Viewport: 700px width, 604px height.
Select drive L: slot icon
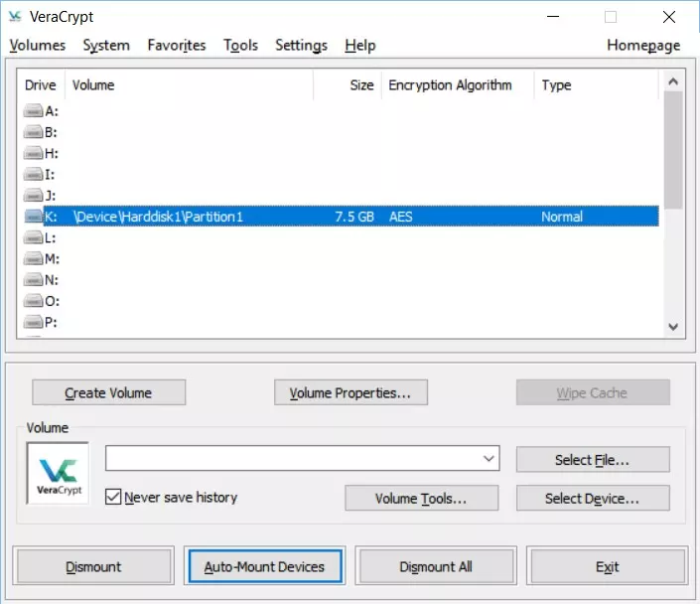(33, 237)
